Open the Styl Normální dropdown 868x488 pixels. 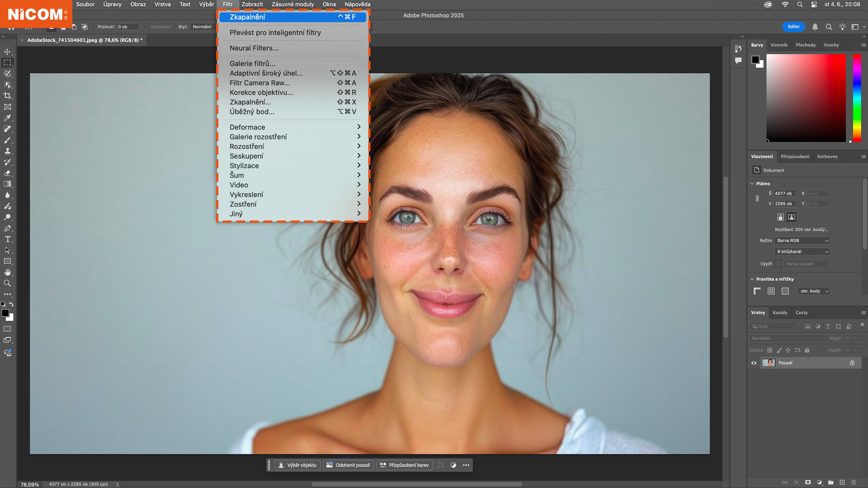203,27
